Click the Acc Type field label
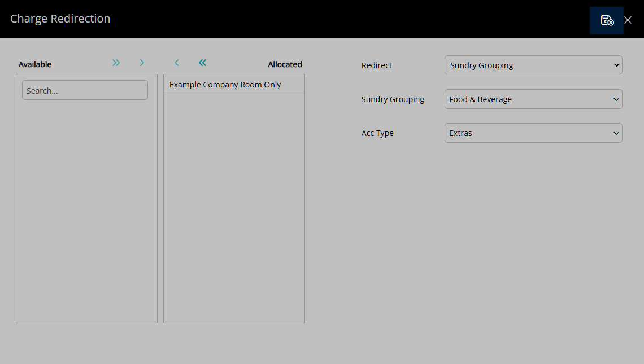This screenshot has width=644, height=364. 377,133
